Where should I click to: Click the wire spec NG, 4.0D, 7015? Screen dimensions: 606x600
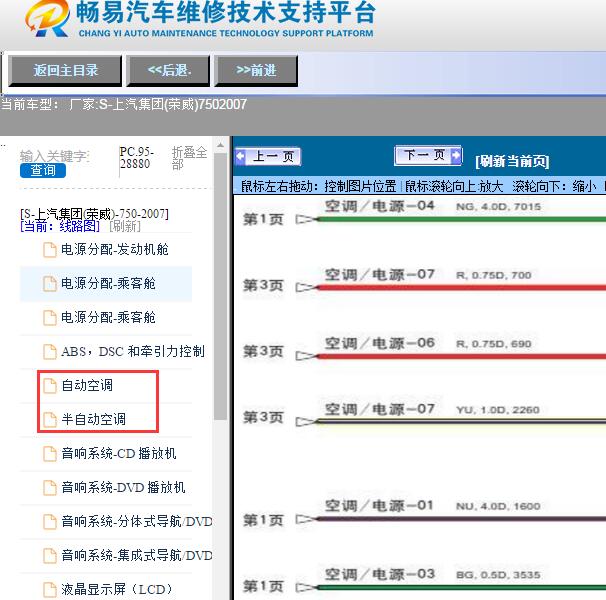click(x=498, y=207)
